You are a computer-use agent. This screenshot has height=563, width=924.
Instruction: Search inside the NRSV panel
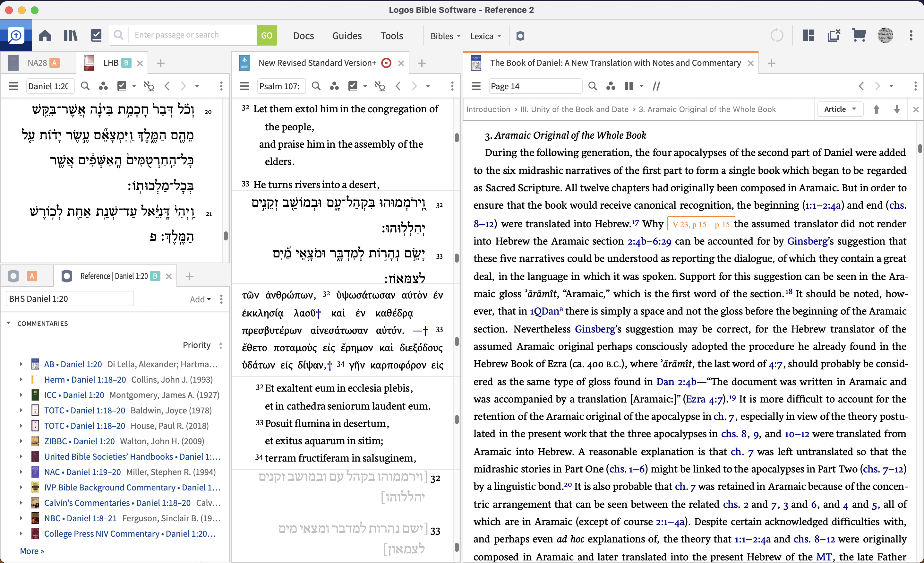[x=316, y=86]
